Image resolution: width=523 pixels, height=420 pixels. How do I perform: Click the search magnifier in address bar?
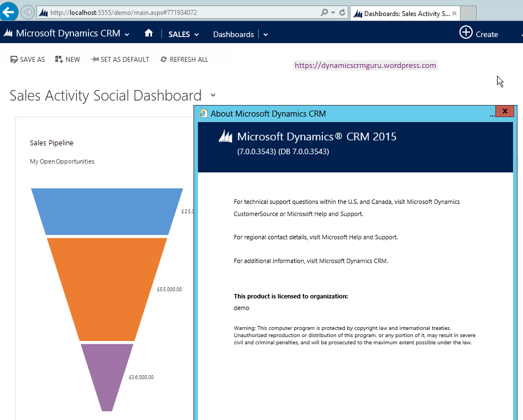[x=325, y=12]
